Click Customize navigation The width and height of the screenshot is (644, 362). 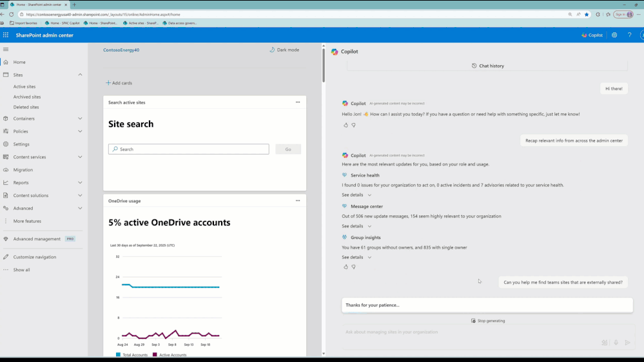[35, 257]
